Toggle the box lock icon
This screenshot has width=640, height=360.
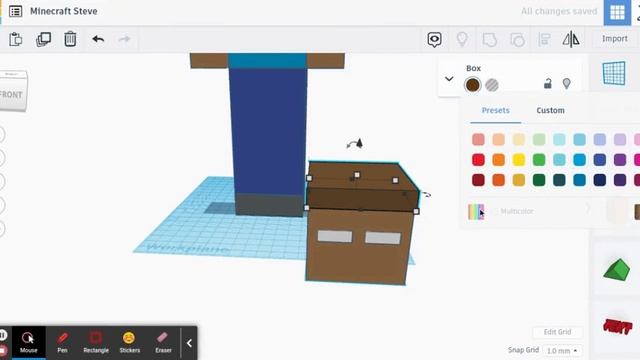(548, 84)
